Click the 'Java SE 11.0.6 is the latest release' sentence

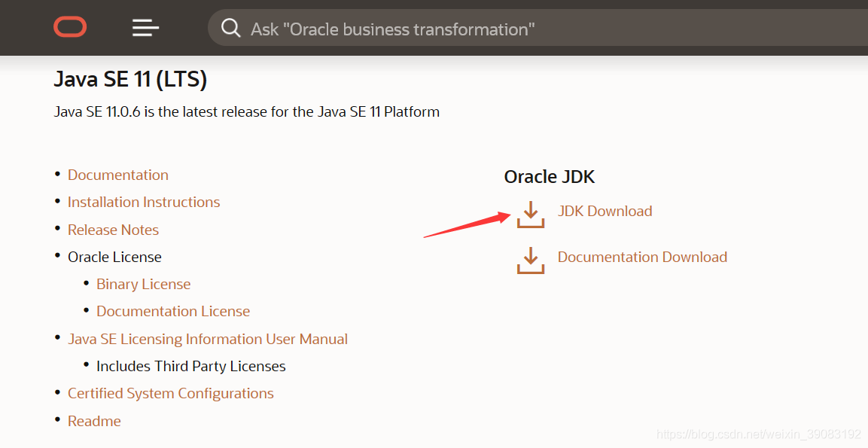pos(246,112)
